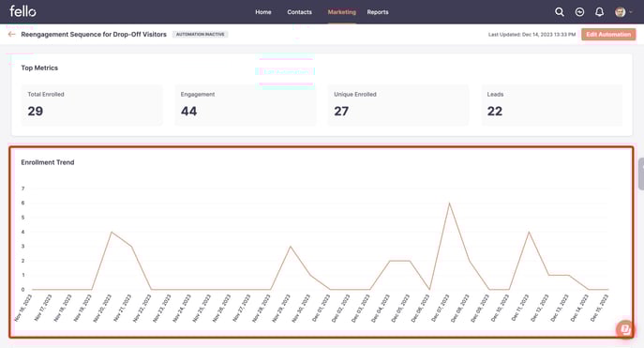644x348 pixels.
Task: Click the Total Enrolled 29 card
Action: [x=92, y=105]
